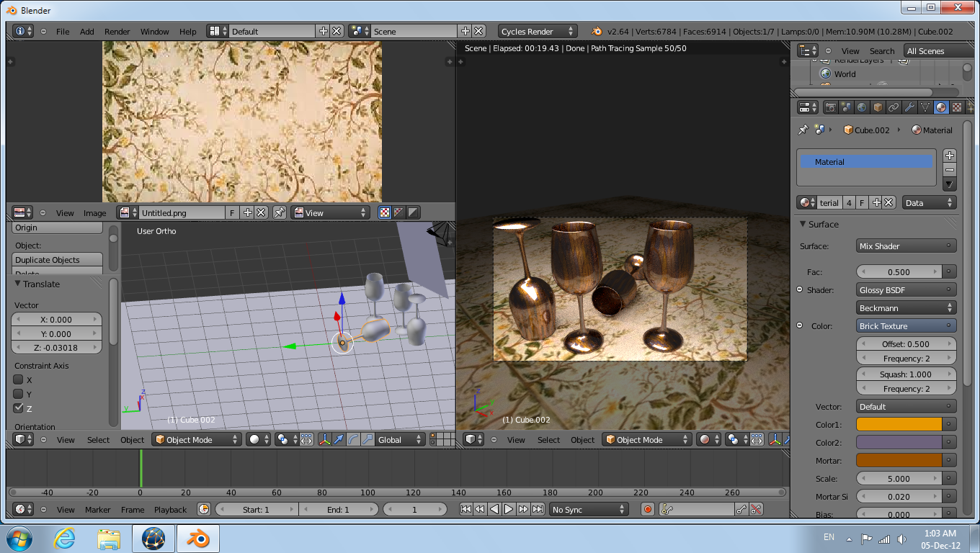The image size is (980, 553).
Task: Remove the material slot with the minus button
Action: [950, 170]
